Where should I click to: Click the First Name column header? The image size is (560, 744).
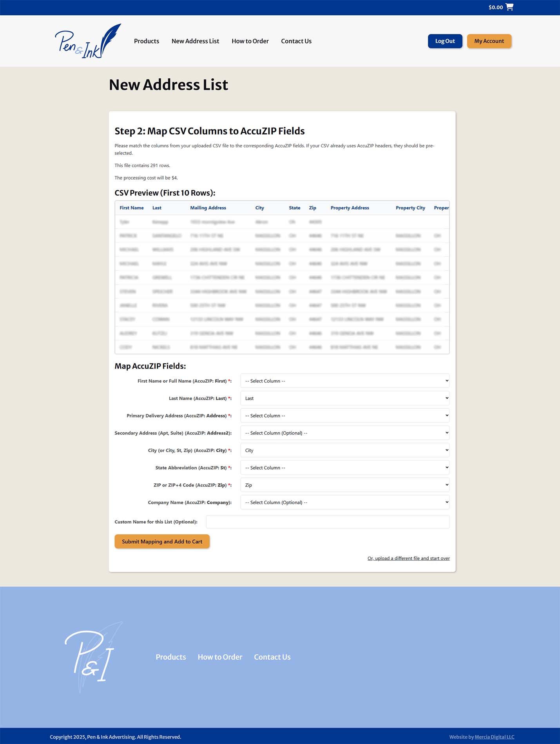[x=132, y=208]
